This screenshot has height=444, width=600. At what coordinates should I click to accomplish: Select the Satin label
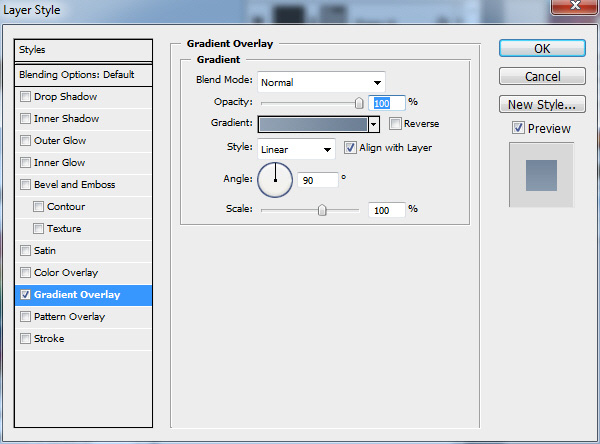pos(45,250)
